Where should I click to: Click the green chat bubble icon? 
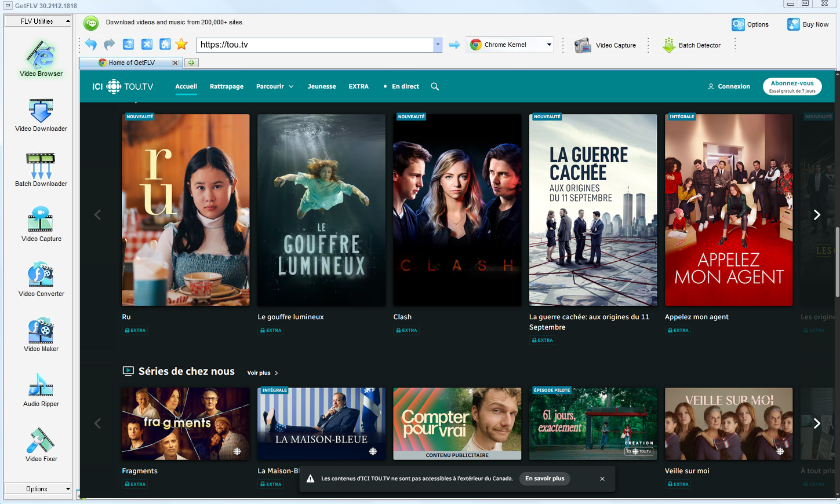(x=91, y=23)
